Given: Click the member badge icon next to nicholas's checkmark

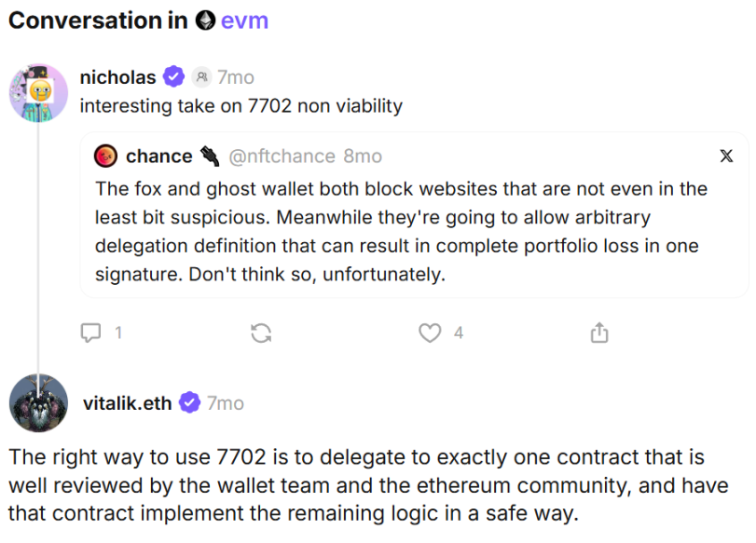Looking at the screenshot, I should click(200, 77).
